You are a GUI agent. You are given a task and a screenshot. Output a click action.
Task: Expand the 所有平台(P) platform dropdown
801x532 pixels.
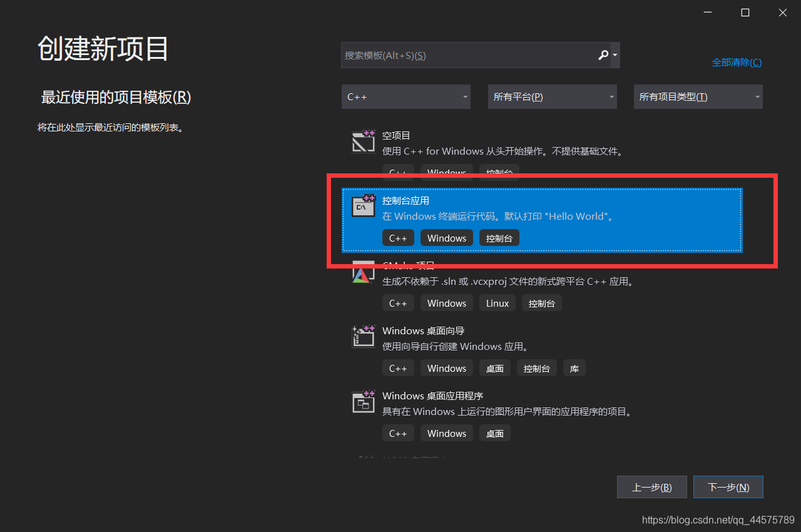click(552, 96)
